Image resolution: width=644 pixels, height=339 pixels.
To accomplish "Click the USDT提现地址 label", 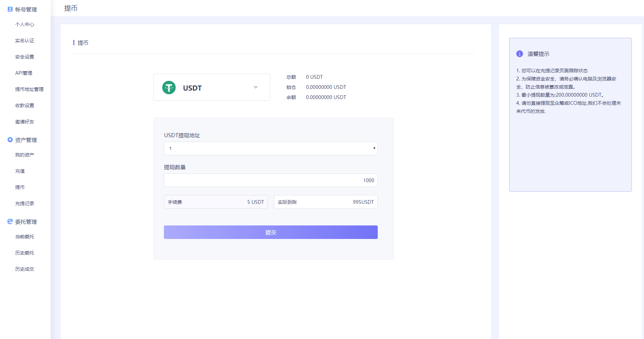I will click(182, 135).
